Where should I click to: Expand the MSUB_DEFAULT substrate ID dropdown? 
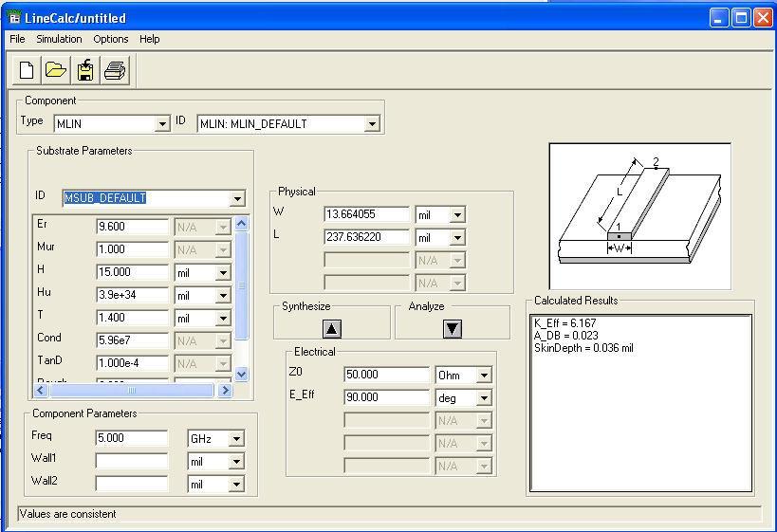click(x=238, y=198)
